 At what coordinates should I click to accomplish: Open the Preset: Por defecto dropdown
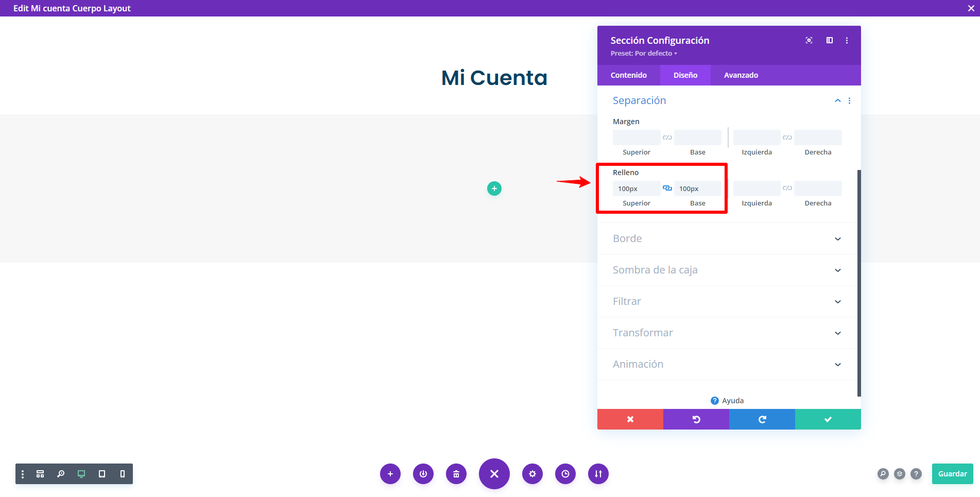pos(644,54)
